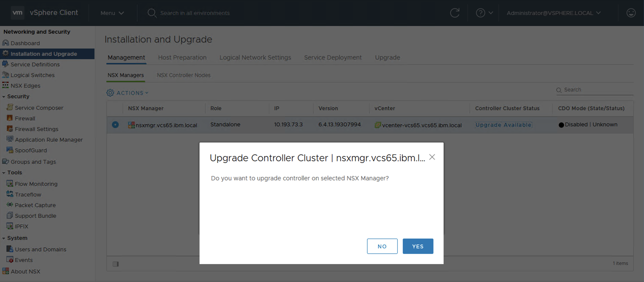Click NO to cancel the upgrade
The image size is (644, 282).
[x=382, y=246]
